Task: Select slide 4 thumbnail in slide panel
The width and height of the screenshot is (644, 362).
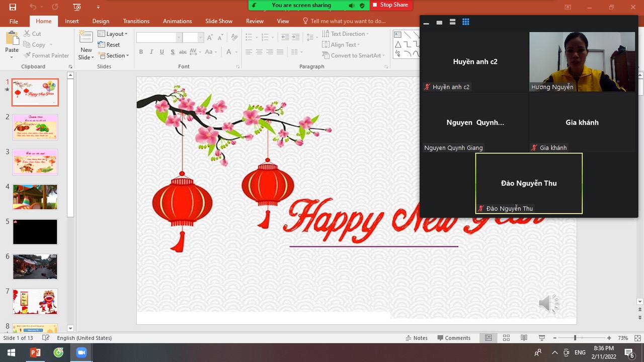Action: click(x=35, y=197)
